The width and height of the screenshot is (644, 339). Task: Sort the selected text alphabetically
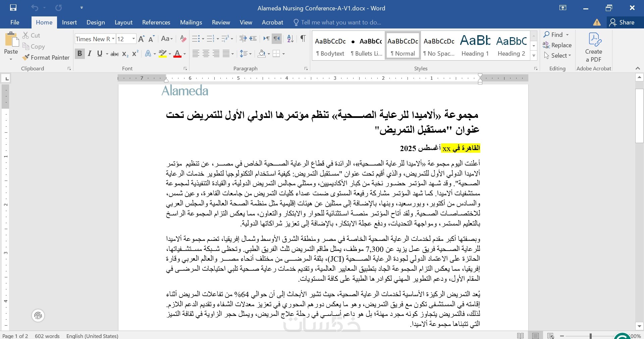tap(290, 39)
